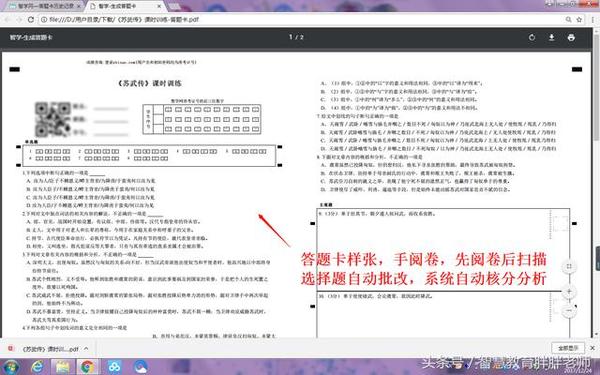Expand the download item options chevron
The height and width of the screenshot is (375, 600).
(86, 349)
